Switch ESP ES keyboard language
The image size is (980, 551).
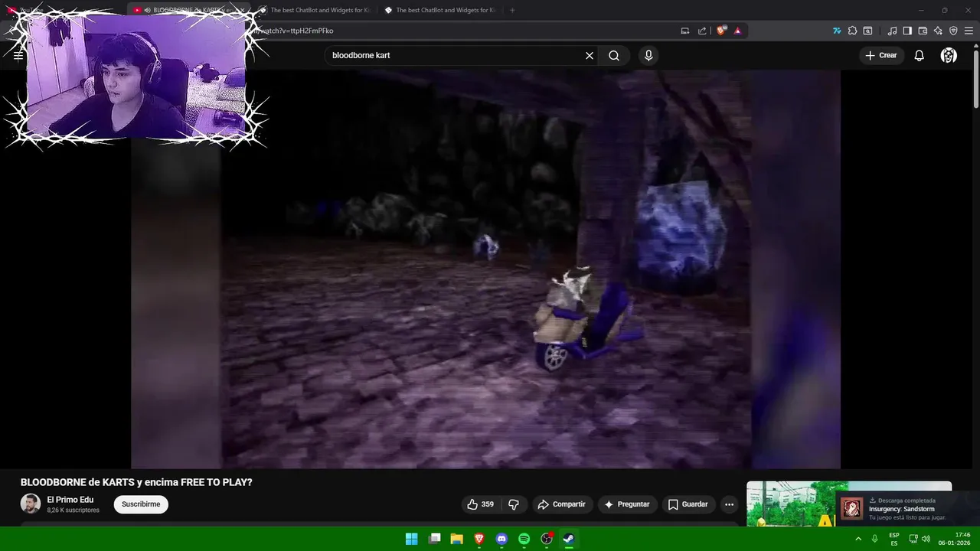tap(894, 539)
